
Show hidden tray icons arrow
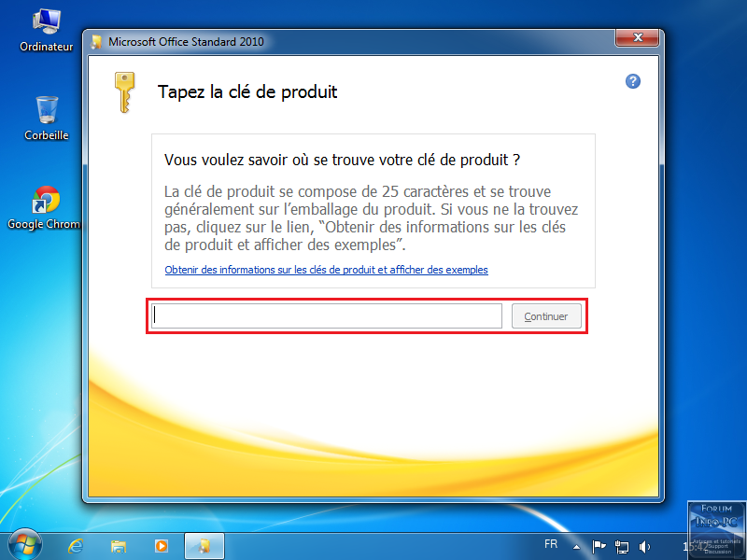tap(576, 547)
